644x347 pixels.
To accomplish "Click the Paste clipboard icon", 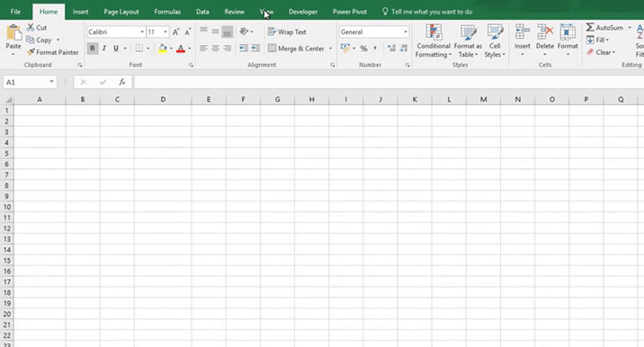I will [x=13, y=33].
